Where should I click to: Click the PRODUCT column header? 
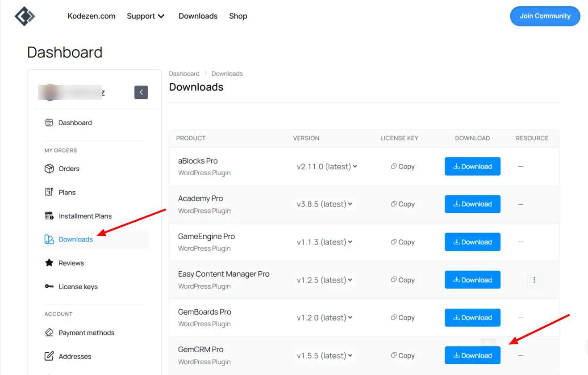click(x=191, y=138)
